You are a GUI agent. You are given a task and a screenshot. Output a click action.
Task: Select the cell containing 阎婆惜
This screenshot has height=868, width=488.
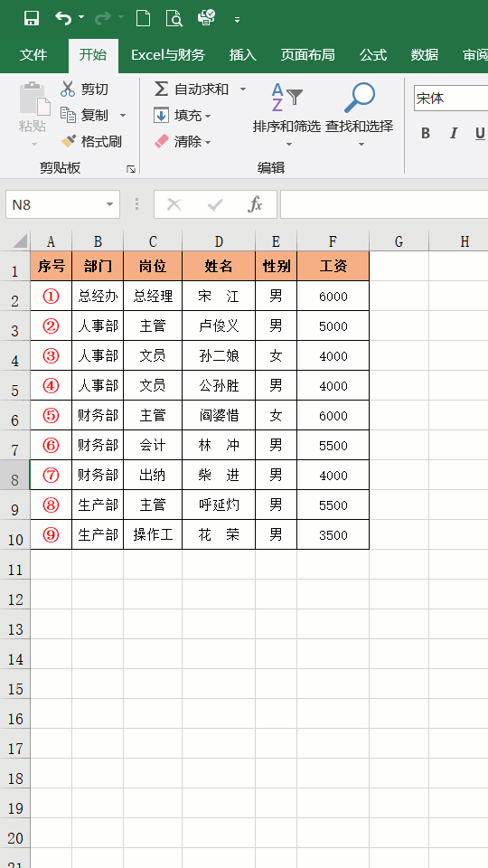pos(219,416)
